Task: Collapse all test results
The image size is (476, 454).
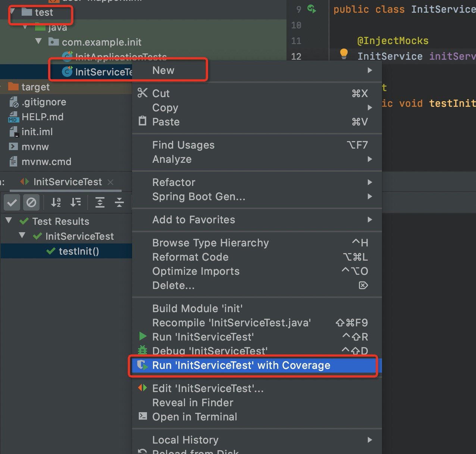Action: pyautogui.click(x=119, y=203)
